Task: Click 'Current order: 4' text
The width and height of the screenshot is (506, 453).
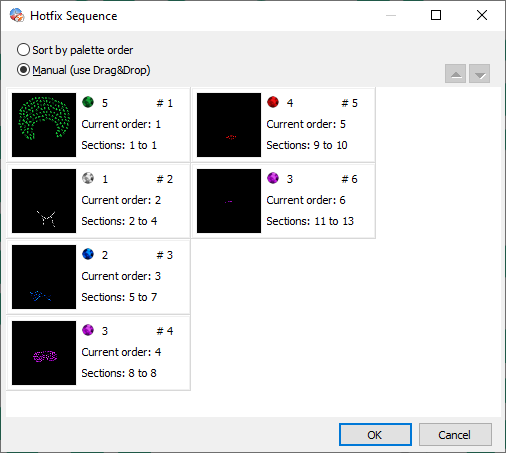Action: [121, 352]
